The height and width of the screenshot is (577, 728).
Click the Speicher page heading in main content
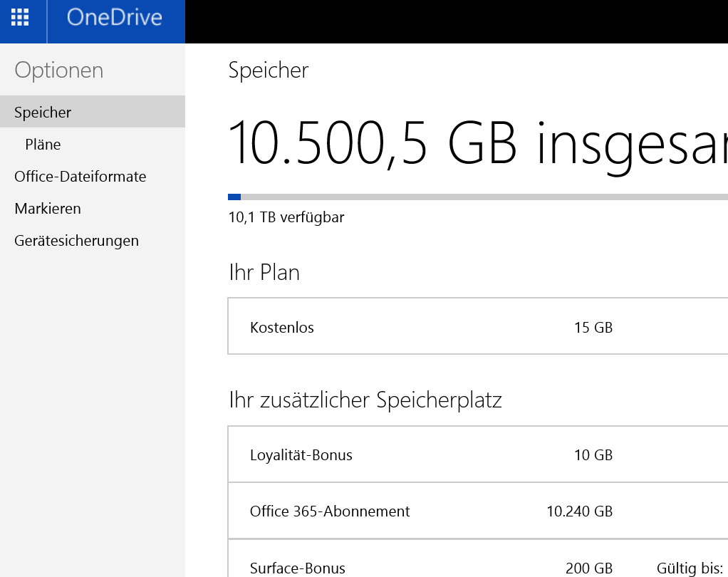(269, 70)
